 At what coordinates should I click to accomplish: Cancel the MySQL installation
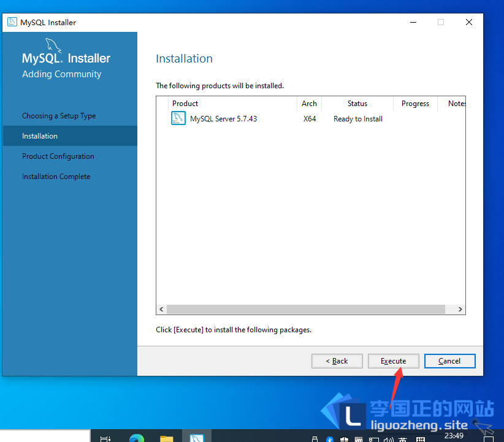click(x=449, y=361)
